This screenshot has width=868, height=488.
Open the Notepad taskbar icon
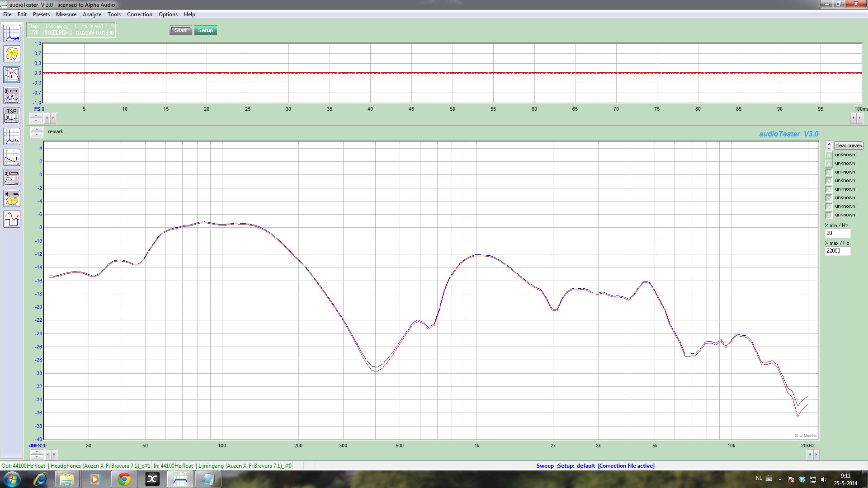208,479
